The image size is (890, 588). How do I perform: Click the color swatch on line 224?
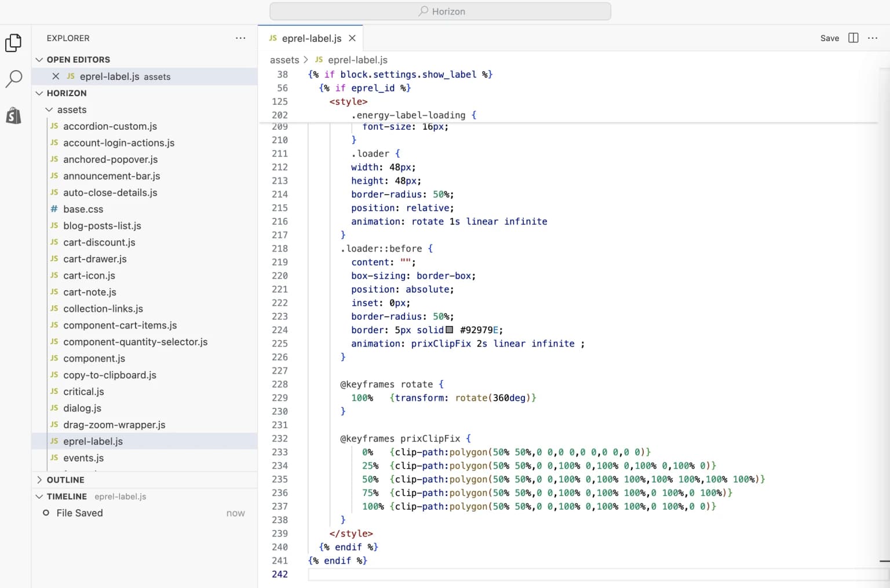450,330
